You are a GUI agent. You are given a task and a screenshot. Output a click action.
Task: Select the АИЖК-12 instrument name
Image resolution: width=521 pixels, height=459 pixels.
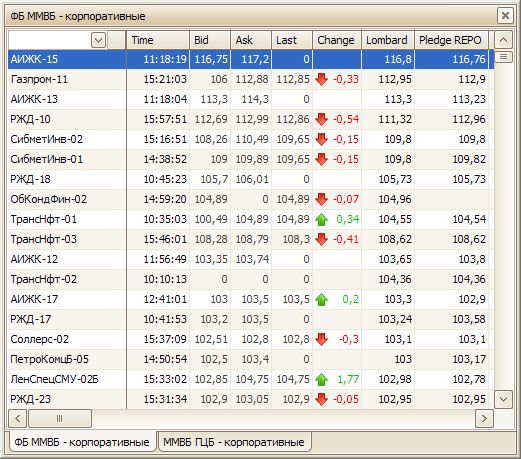point(34,259)
